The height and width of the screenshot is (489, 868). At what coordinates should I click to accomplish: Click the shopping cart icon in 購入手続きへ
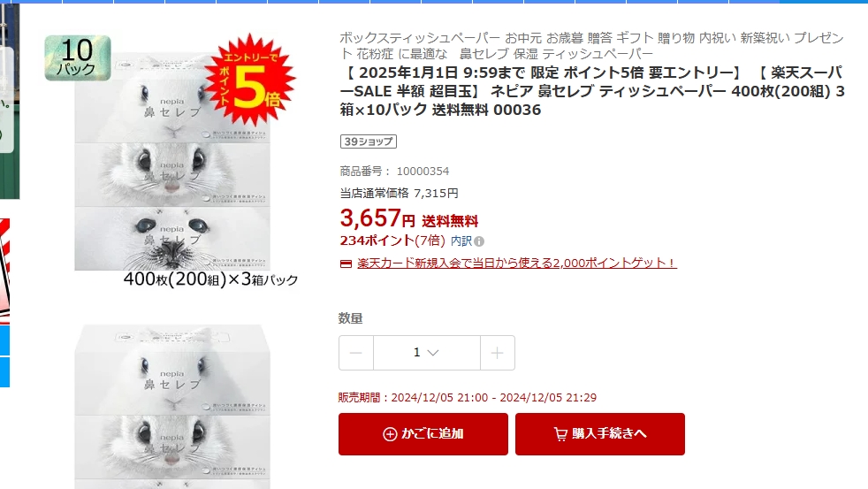560,434
